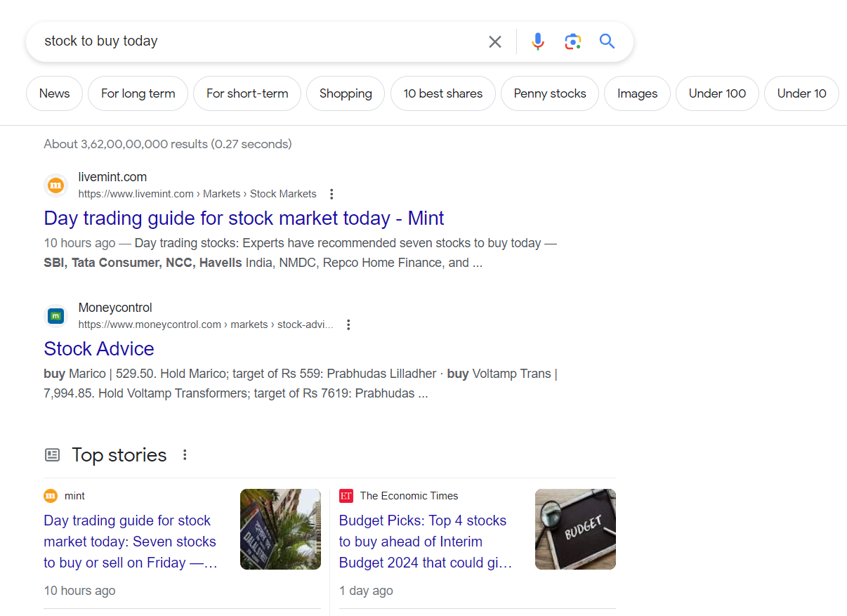The height and width of the screenshot is (616, 847).
Task: Click the Top stories newspaper icon
Action: [x=53, y=455]
